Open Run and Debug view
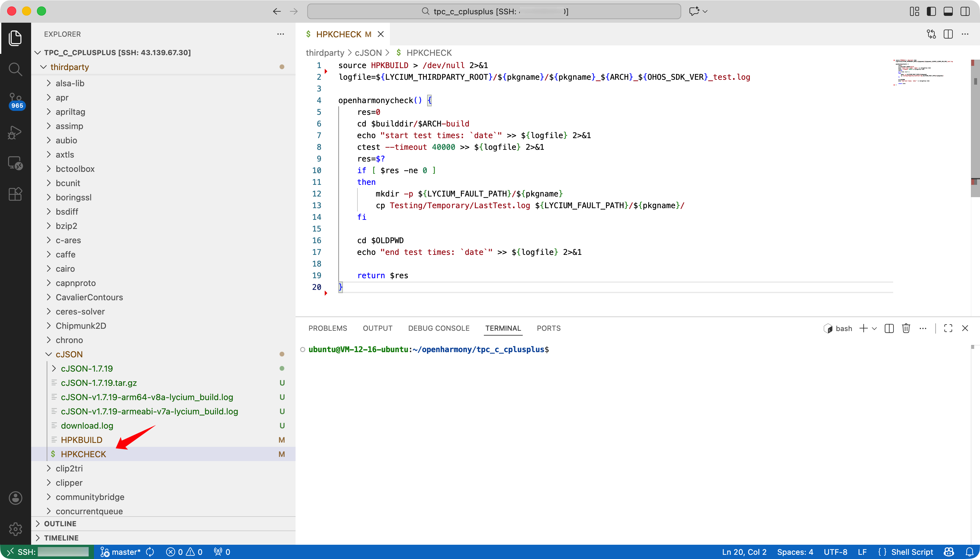The image size is (980, 559). pyautogui.click(x=15, y=133)
